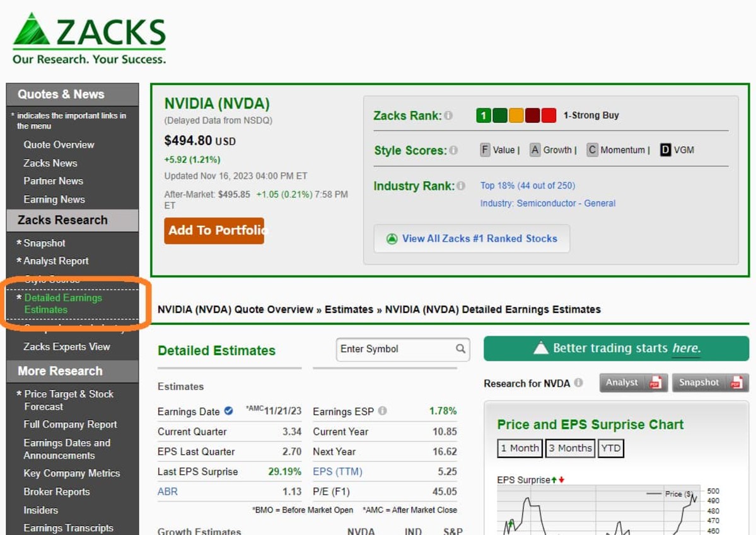Open Key Company Metrics
Image resolution: width=756 pixels, height=535 pixels.
click(x=72, y=473)
